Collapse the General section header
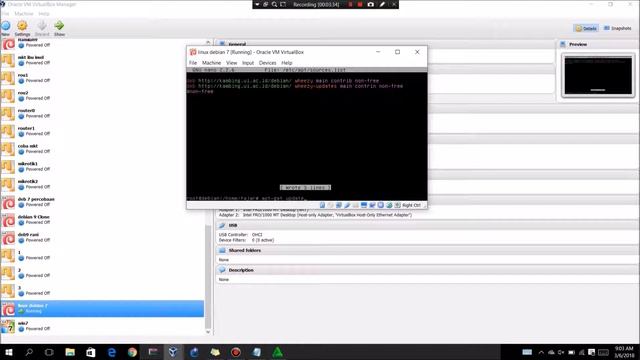The width and height of the screenshot is (640, 360). 385,44
